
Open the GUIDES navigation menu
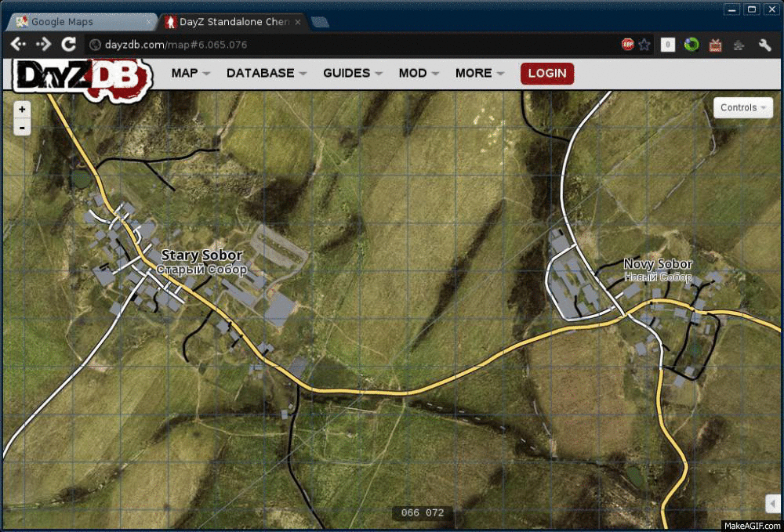[x=352, y=73]
